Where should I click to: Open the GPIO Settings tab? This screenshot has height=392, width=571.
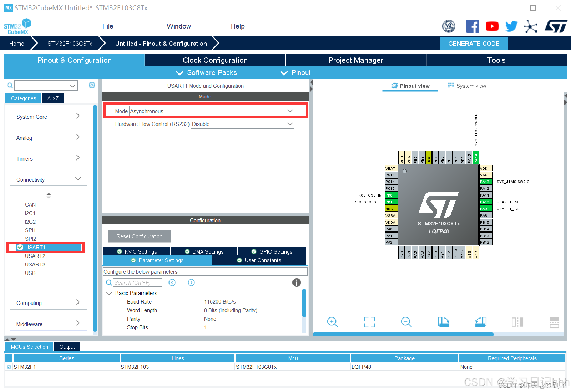coord(272,251)
